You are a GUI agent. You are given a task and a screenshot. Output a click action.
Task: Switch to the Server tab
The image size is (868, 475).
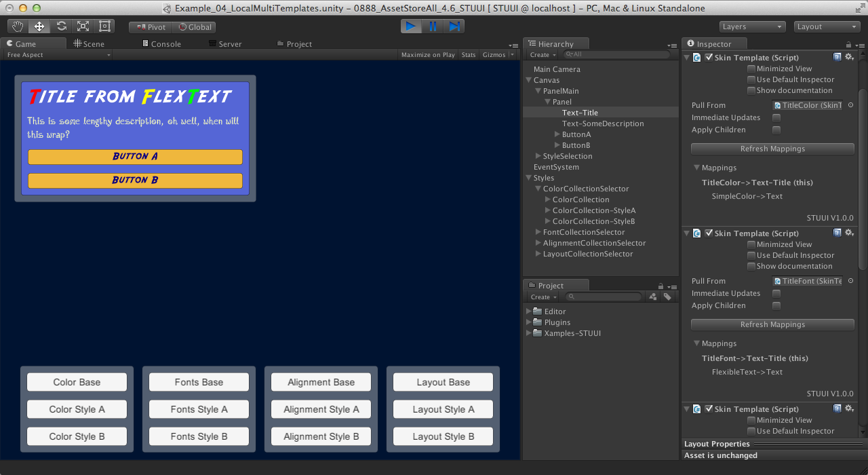pyautogui.click(x=225, y=43)
